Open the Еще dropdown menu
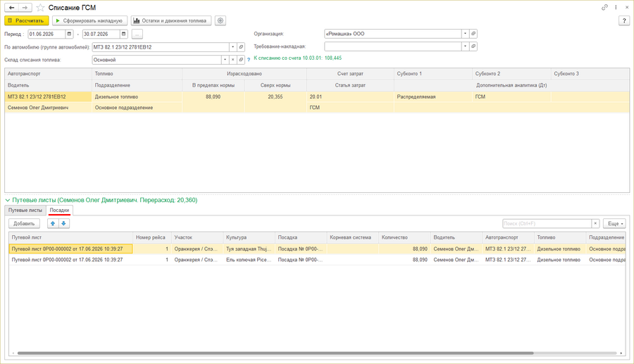The image size is (634, 364). (x=614, y=223)
